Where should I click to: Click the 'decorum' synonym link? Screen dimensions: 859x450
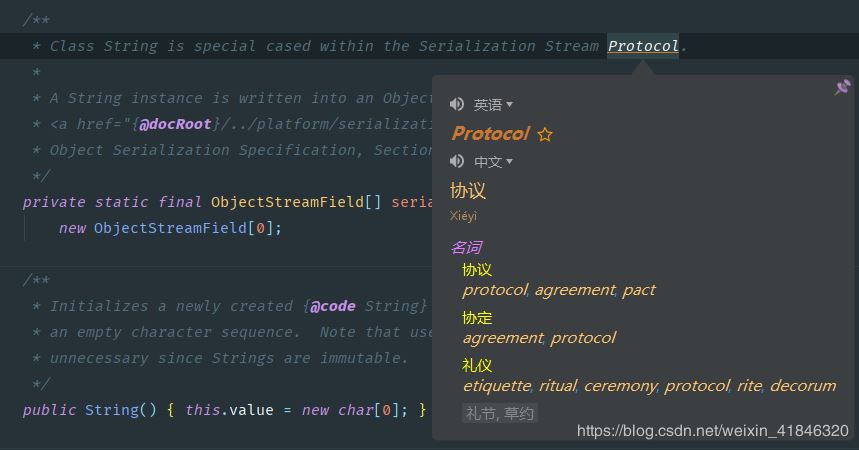click(802, 386)
